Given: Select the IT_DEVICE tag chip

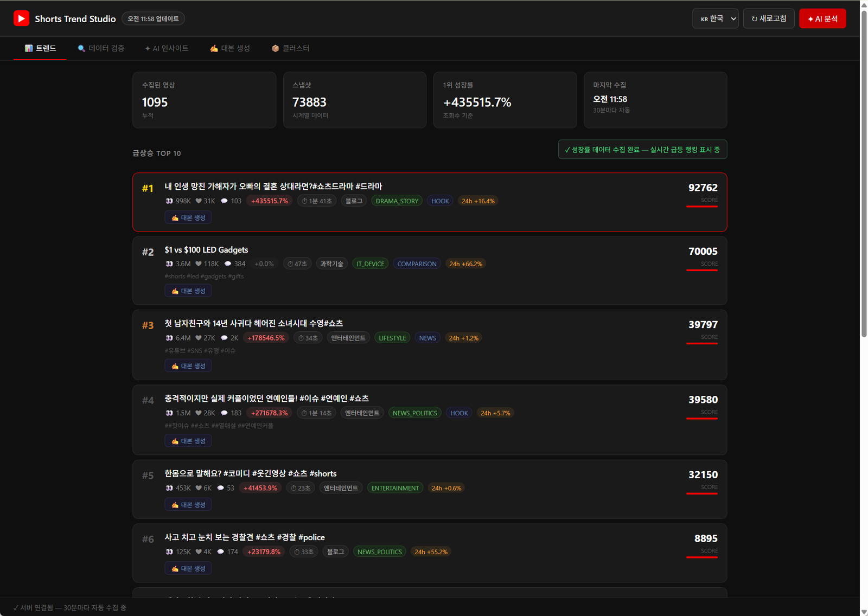Looking at the screenshot, I should [x=370, y=264].
